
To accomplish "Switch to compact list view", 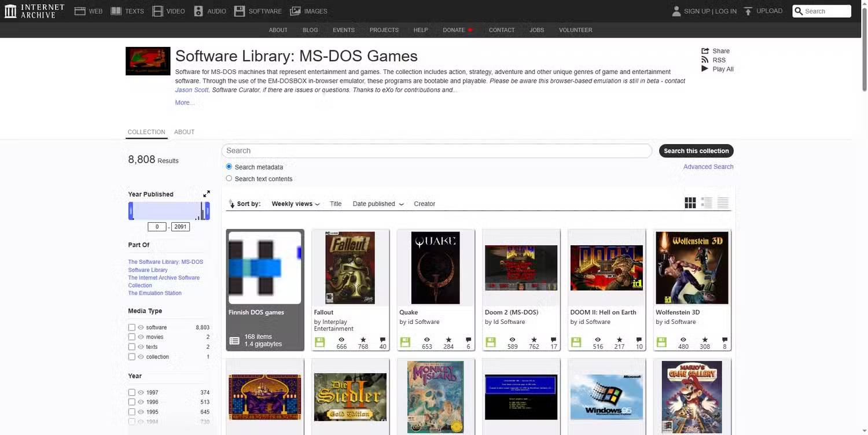I will [x=723, y=202].
